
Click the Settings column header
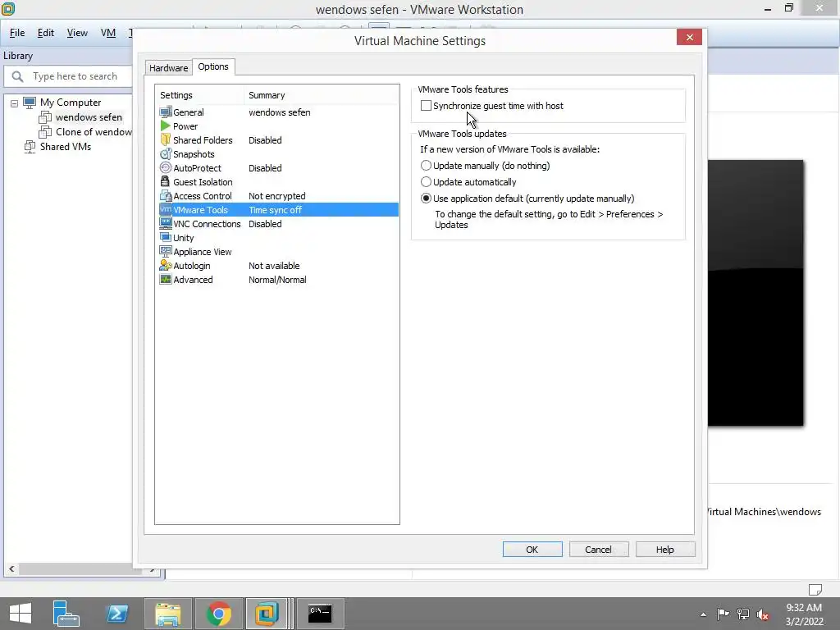(x=200, y=95)
